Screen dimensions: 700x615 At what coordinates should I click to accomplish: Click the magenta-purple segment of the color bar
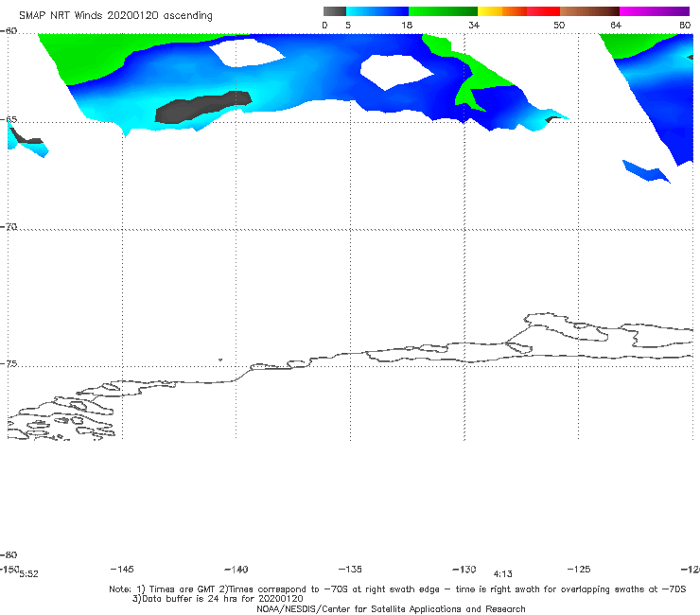pos(655,11)
